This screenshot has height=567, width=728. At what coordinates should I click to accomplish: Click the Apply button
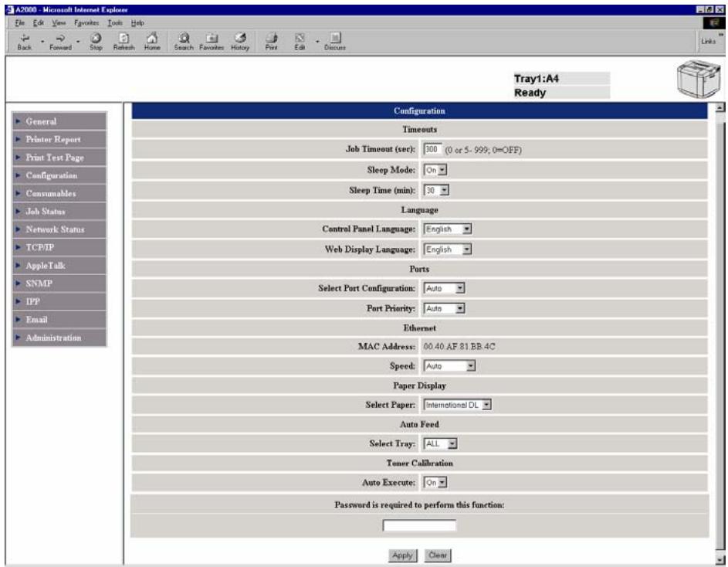pyautogui.click(x=402, y=555)
